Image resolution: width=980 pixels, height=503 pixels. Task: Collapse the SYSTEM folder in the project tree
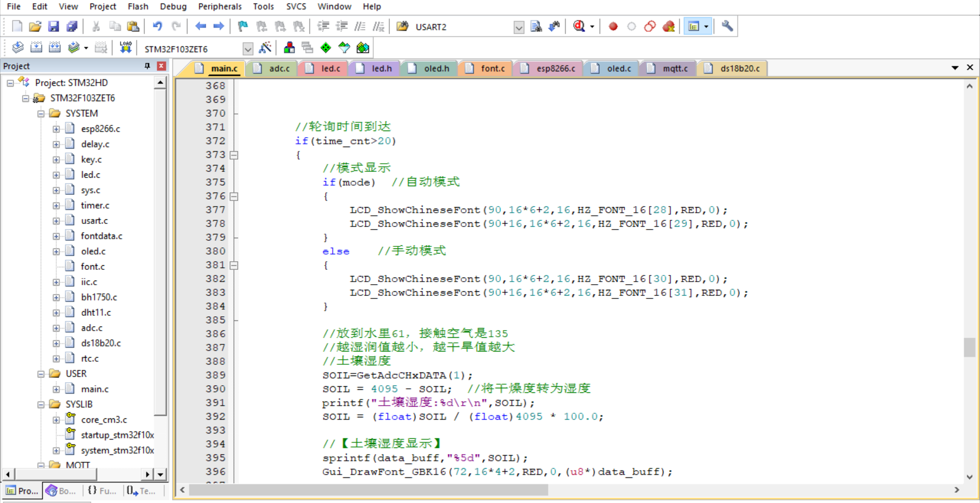(41, 114)
